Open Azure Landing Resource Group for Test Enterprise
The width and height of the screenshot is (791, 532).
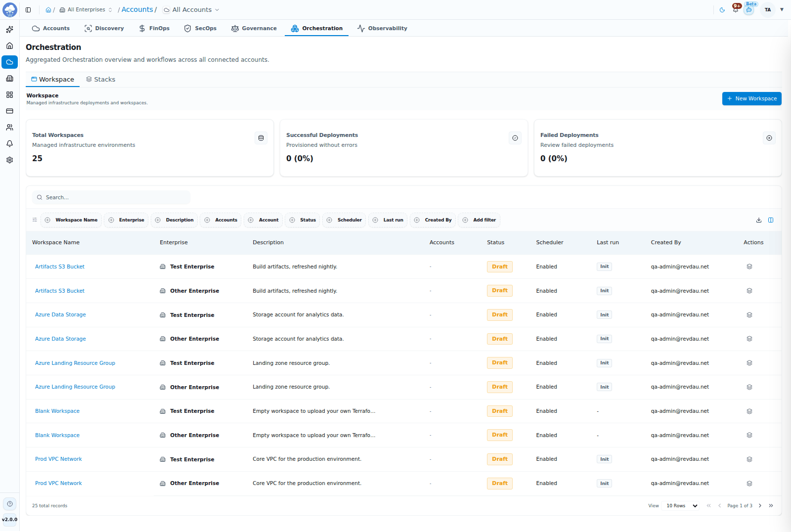[x=75, y=363]
